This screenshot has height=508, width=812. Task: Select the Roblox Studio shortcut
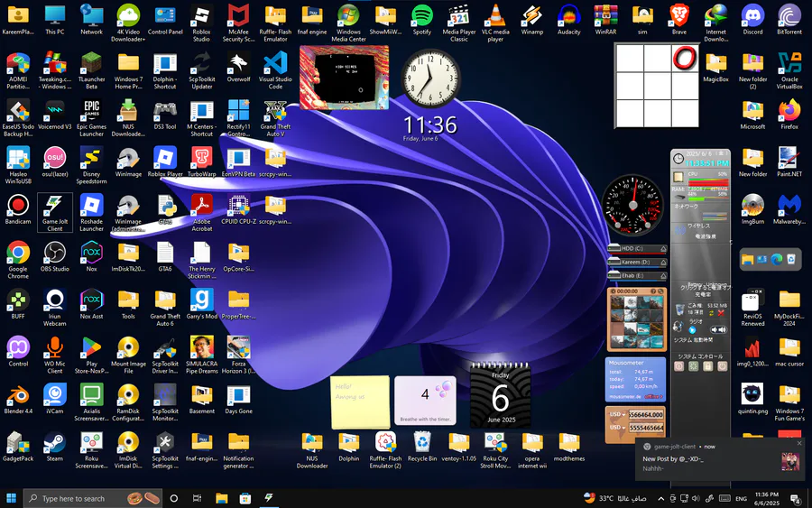click(201, 23)
